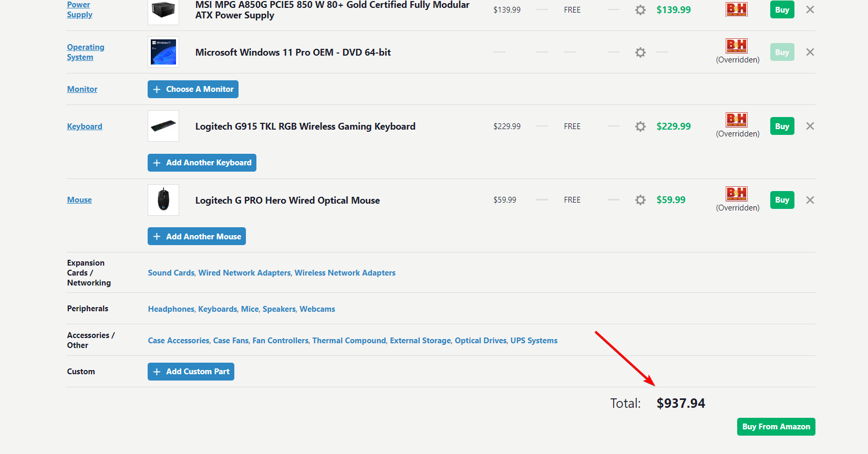Browse Case Accessories
Viewport: 868px width, 454px height.
(179, 341)
